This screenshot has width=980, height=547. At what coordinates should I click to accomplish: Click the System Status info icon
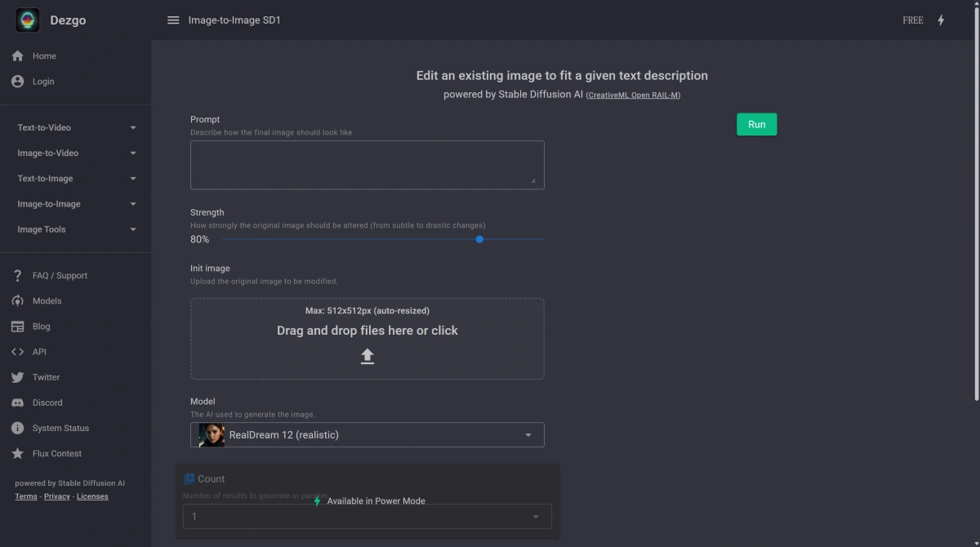click(x=17, y=428)
